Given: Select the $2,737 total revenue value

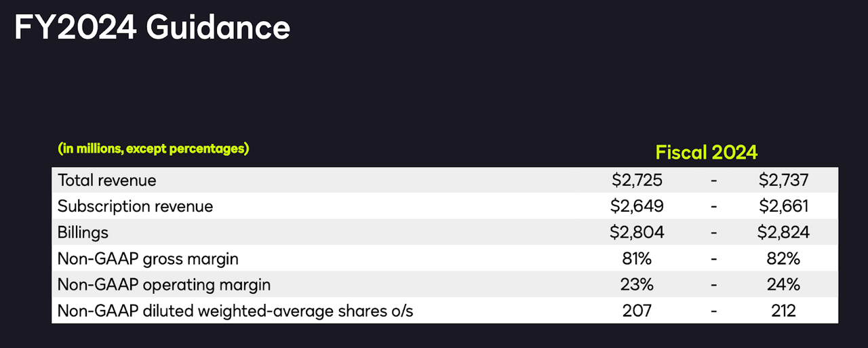Looking at the screenshot, I should point(784,180).
